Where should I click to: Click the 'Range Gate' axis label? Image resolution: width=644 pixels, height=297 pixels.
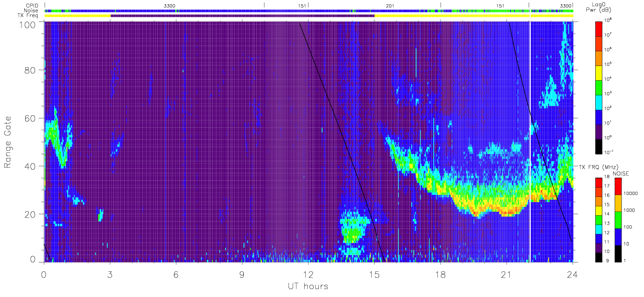tap(8, 141)
